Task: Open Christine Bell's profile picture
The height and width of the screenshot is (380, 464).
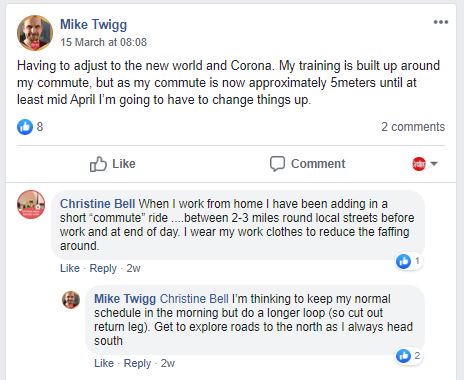Action: [x=31, y=204]
